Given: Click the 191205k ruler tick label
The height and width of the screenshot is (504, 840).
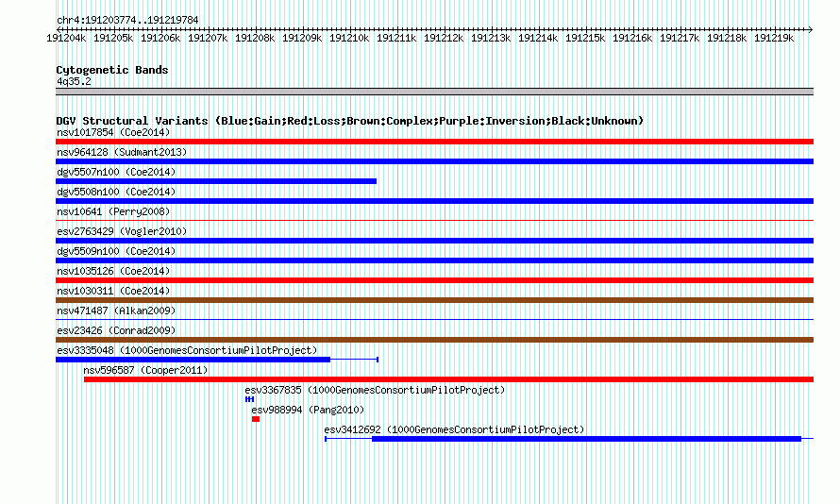Looking at the screenshot, I should [x=113, y=38].
